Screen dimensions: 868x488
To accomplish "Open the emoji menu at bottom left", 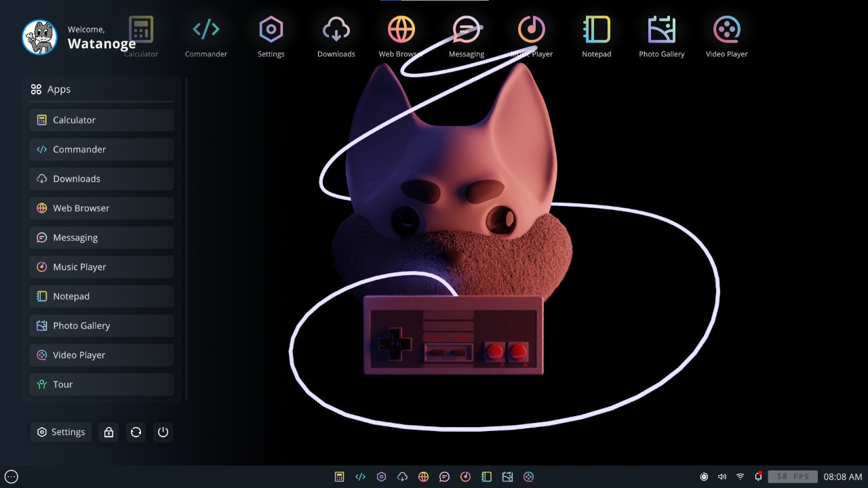I will 11,477.
